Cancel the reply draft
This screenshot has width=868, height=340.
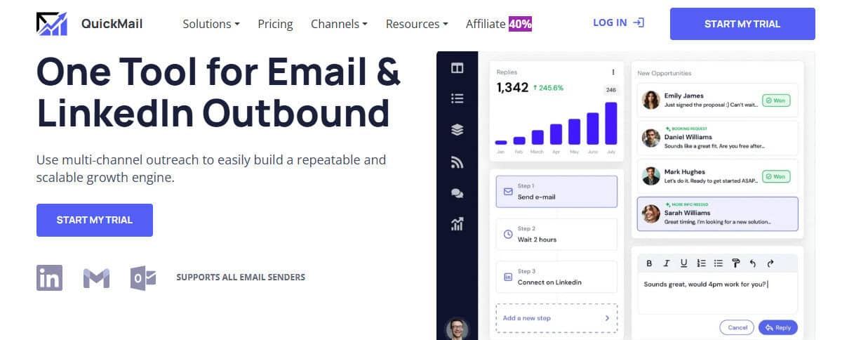tap(737, 327)
